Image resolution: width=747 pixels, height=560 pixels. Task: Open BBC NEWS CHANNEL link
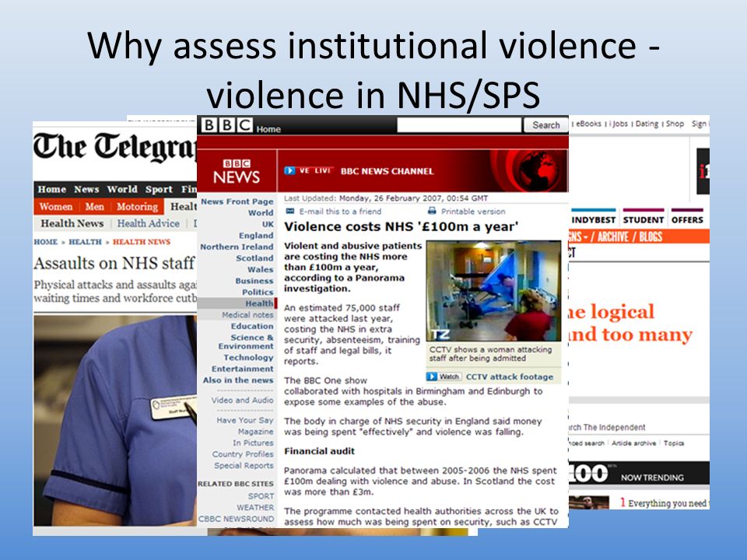[387, 171]
